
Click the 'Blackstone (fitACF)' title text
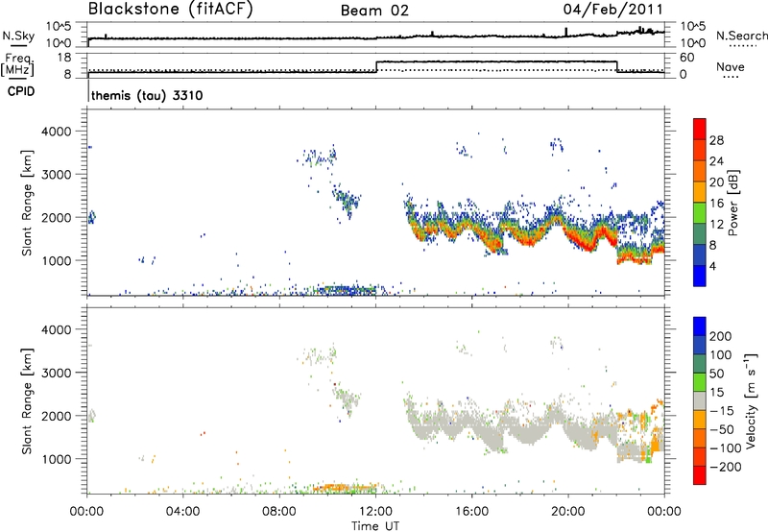(170, 9)
